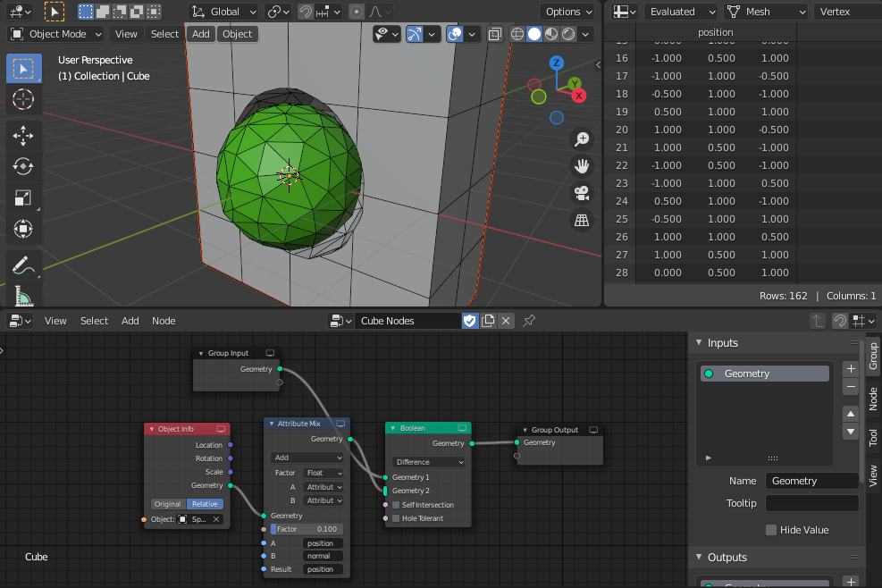Switch to rendered shading
This screenshot has height=588, width=882.
tap(568, 34)
